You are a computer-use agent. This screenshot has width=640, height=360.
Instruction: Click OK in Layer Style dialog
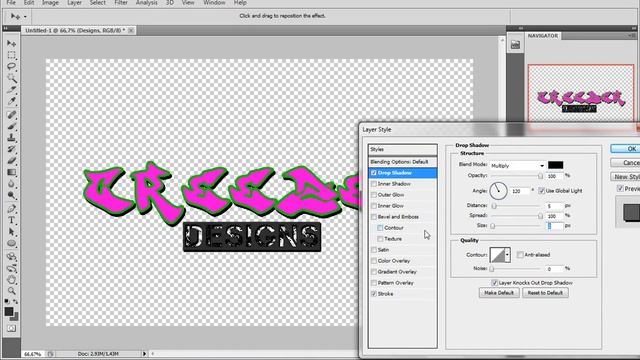click(x=626, y=149)
